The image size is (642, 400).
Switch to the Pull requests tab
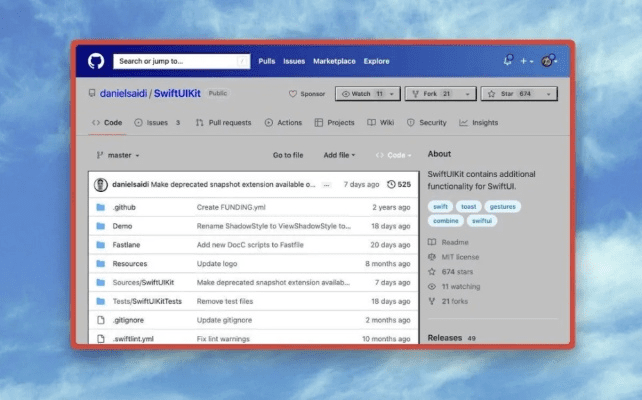[x=223, y=123]
